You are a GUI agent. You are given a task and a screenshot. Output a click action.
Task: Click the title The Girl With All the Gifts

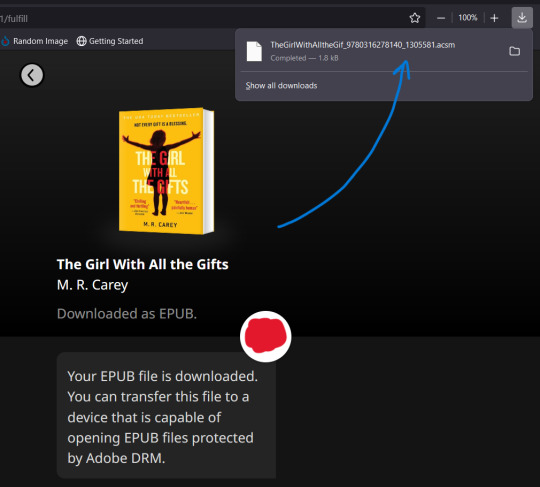143,265
